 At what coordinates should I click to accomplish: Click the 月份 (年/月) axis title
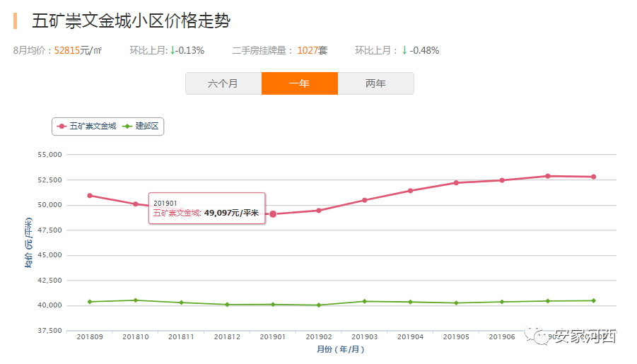(x=341, y=349)
